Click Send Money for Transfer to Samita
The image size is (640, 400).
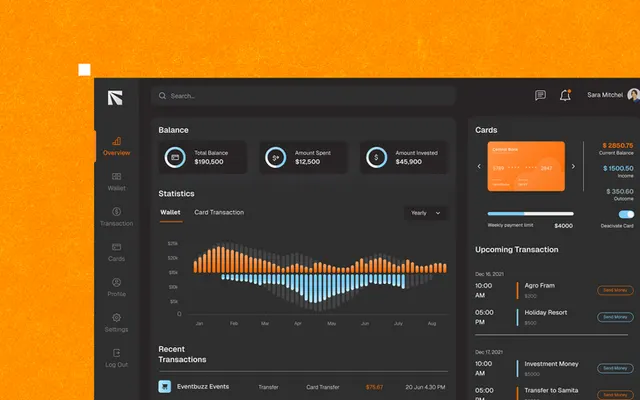(615, 395)
